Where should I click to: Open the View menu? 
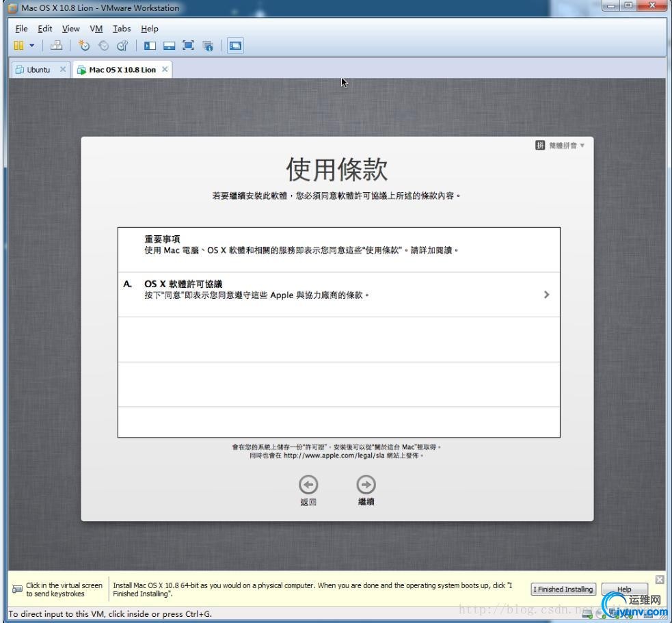tap(70, 29)
